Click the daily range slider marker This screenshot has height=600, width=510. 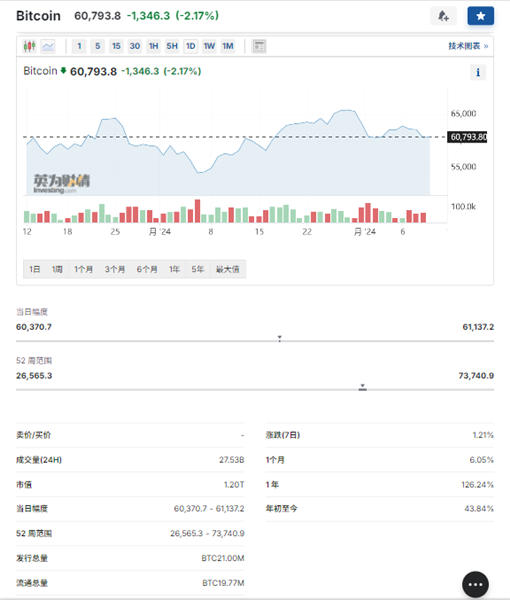(280, 339)
